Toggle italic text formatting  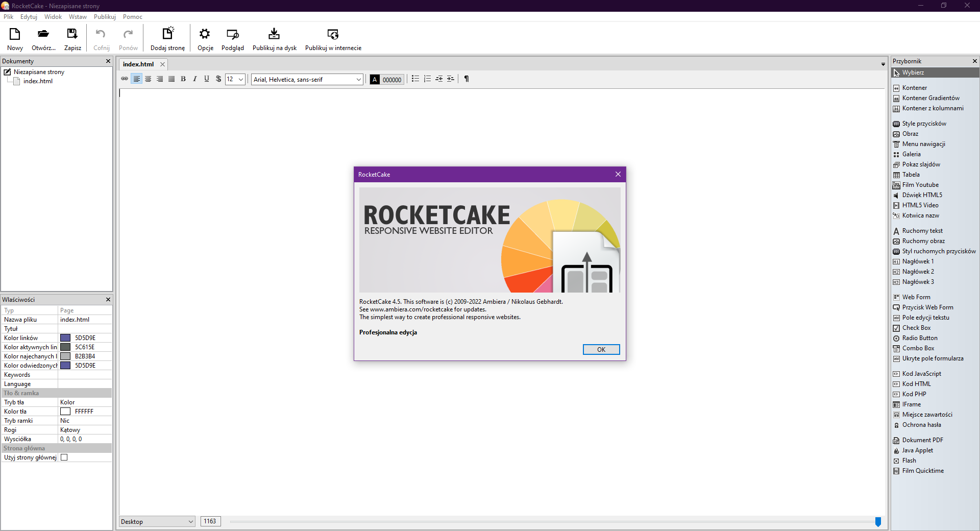(195, 79)
